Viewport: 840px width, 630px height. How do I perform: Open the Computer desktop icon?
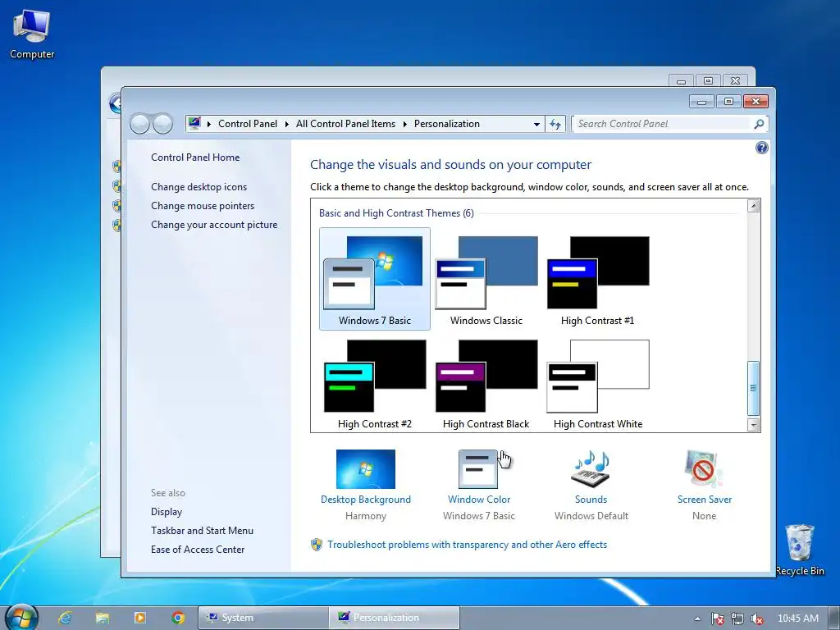point(32,34)
